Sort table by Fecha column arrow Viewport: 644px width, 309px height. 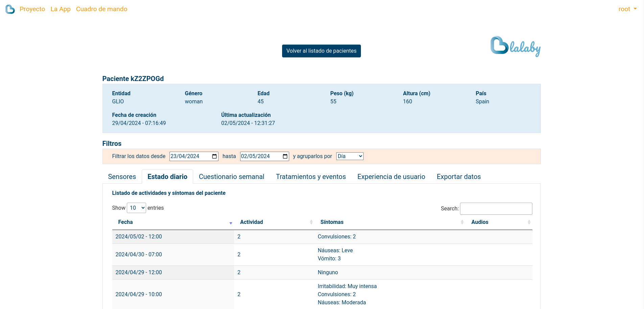tap(231, 223)
